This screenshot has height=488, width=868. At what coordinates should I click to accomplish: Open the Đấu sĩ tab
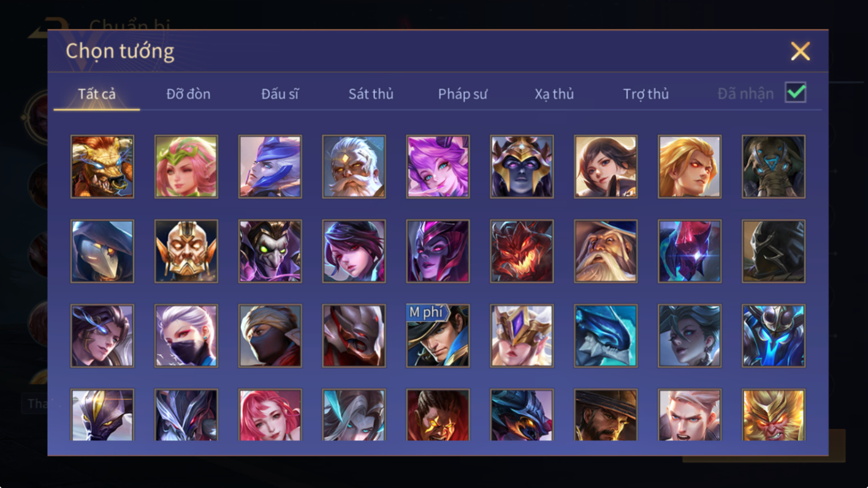point(280,94)
